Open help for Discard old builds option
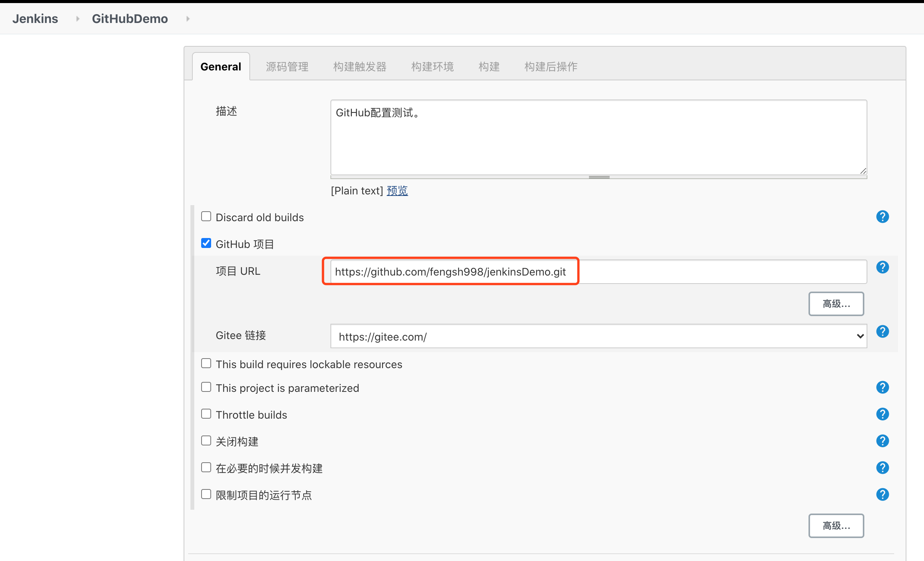This screenshot has height=561, width=924. [882, 217]
